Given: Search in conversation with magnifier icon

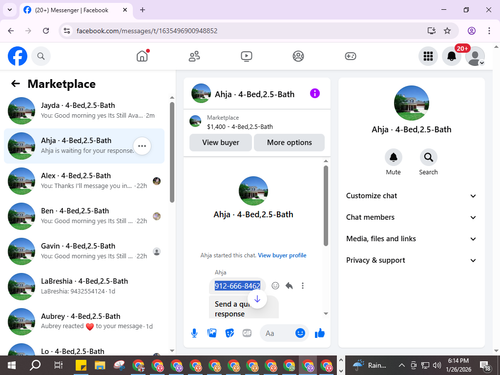Looking at the screenshot, I should [x=428, y=157].
